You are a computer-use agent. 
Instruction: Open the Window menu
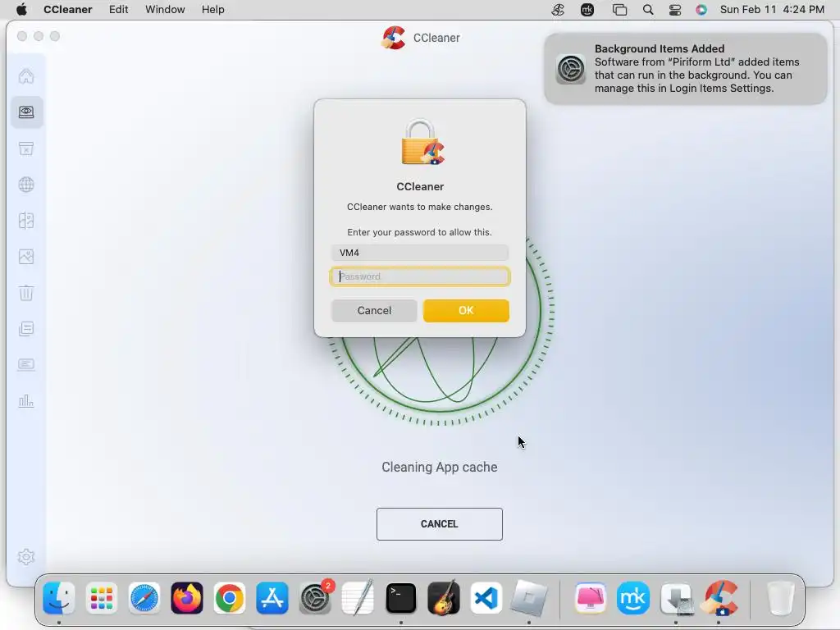(165, 10)
